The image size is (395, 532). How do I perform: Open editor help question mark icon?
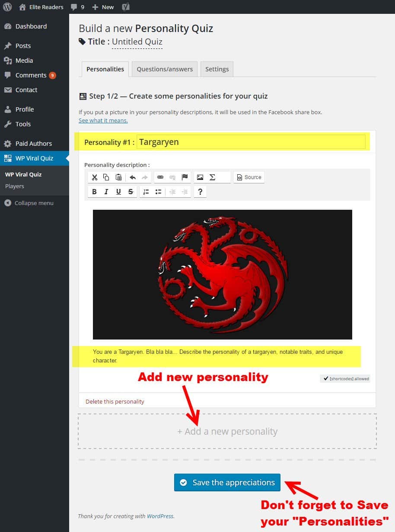(x=200, y=192)
